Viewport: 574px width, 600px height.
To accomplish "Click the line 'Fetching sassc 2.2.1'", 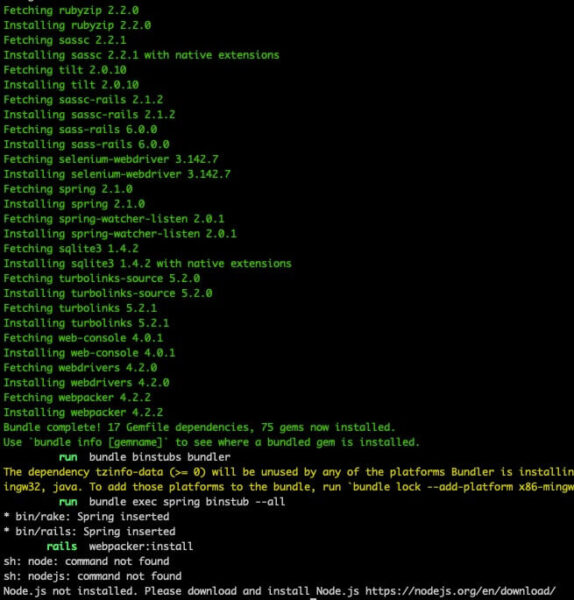I will (x=65, y=40).
